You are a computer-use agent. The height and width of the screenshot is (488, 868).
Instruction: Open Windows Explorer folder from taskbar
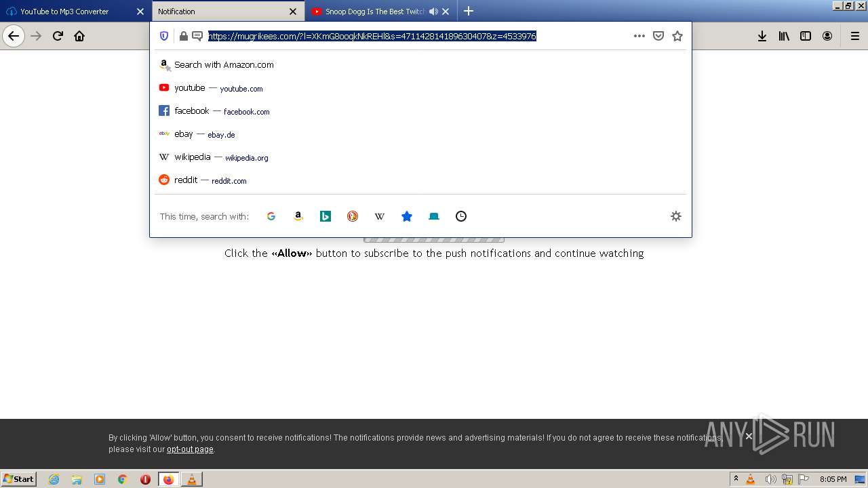tap(77, 479)
